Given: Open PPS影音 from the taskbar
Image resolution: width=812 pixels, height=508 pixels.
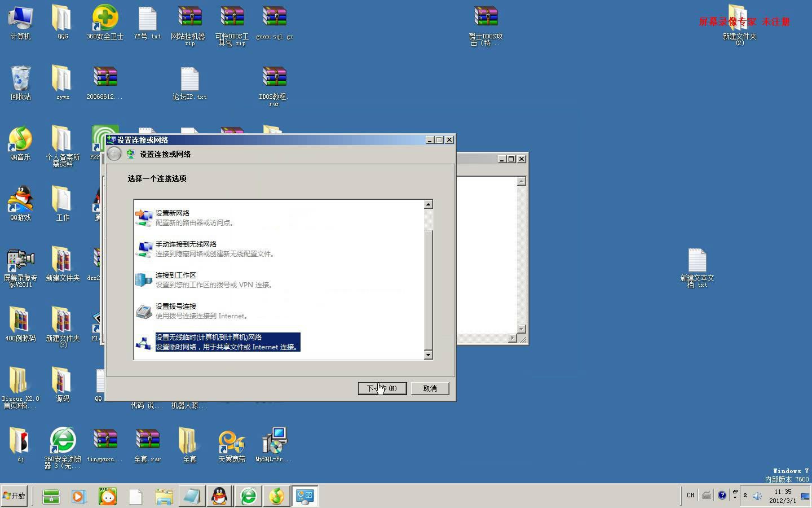Looking at the screenshot, I should (x=107, y=496).
